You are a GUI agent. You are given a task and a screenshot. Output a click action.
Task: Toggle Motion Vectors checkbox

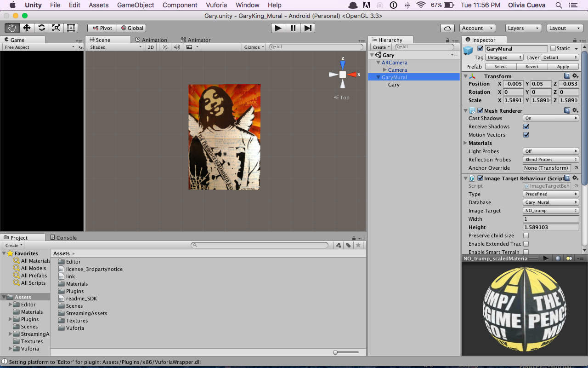[526, 135]
